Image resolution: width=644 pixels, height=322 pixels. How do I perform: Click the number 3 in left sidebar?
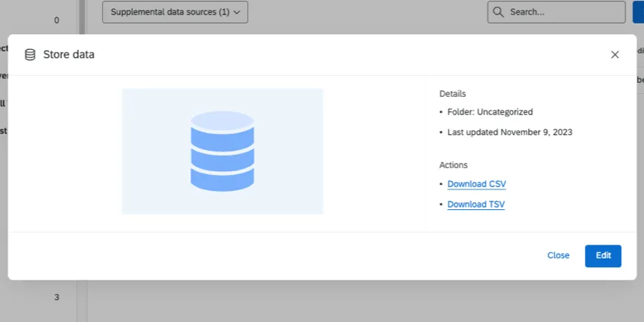[x=57, y=297]
